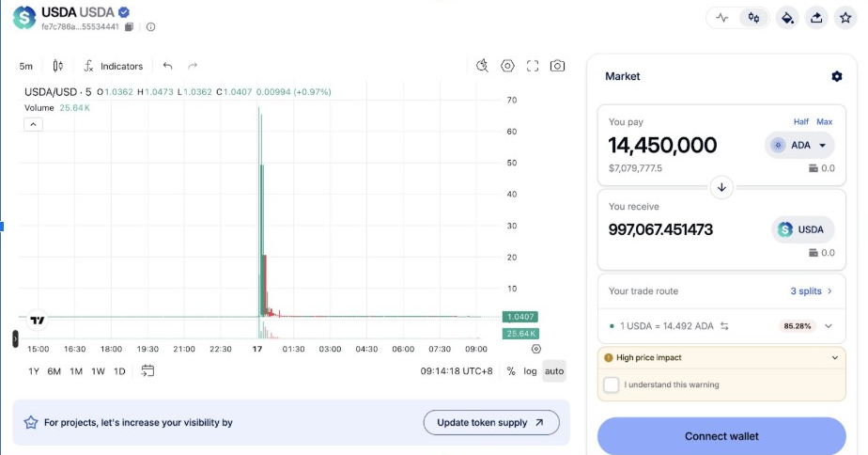868x455 pixels.
Task: Open chart settings hexagon icon
Action: 507,66
